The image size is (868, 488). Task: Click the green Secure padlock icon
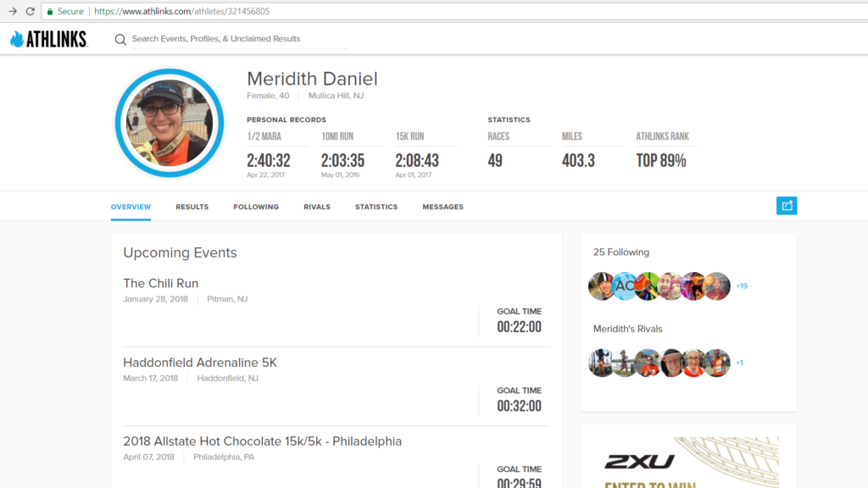(x=50, y=11)
